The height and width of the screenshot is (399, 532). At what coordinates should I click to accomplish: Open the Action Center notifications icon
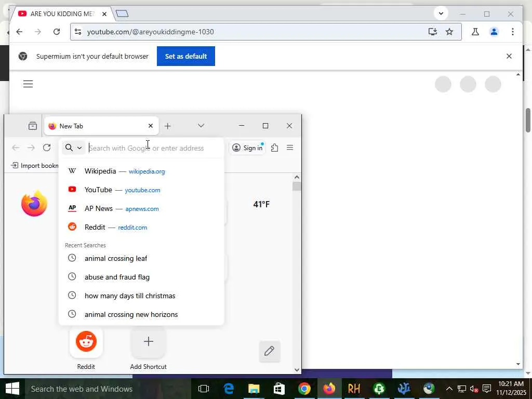pyautogui.click(x=486, y=389)
